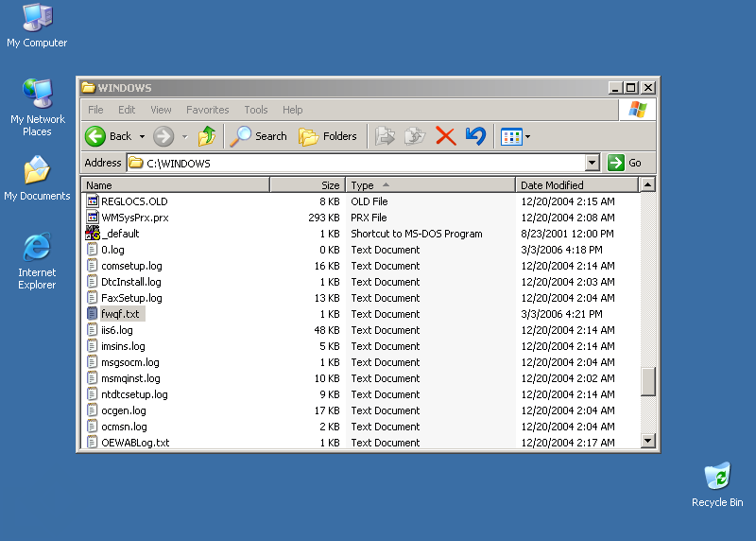Go up one folder level
Screen dimensions: 756x541
pos(207,136)
